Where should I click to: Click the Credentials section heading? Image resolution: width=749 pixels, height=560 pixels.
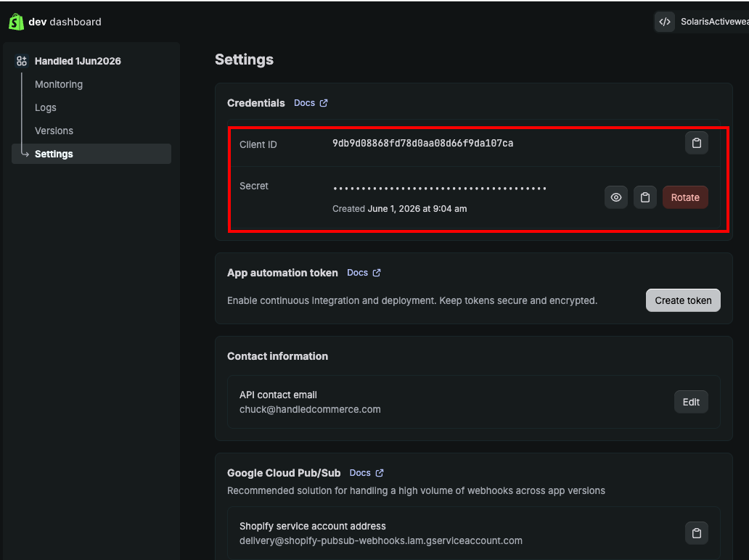(256, 103)
